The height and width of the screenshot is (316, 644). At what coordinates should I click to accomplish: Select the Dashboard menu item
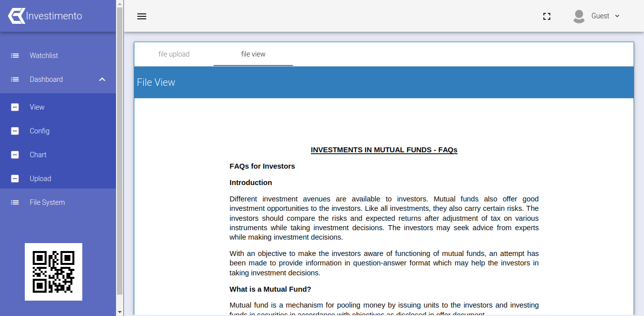point(58,79)
